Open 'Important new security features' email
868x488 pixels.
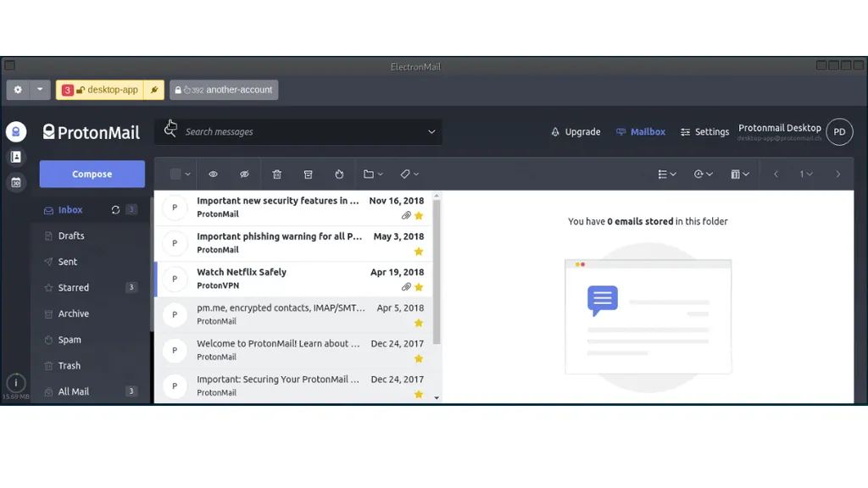click(294, 208)
